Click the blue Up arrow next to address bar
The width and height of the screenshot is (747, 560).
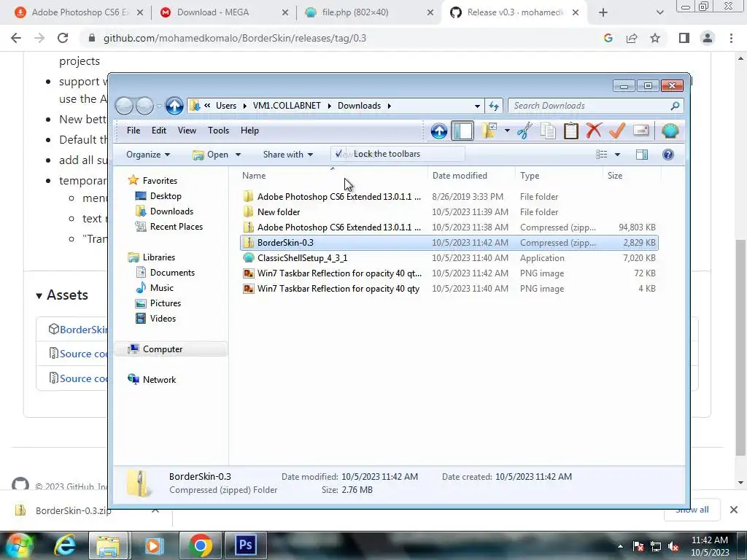[174, 106]
